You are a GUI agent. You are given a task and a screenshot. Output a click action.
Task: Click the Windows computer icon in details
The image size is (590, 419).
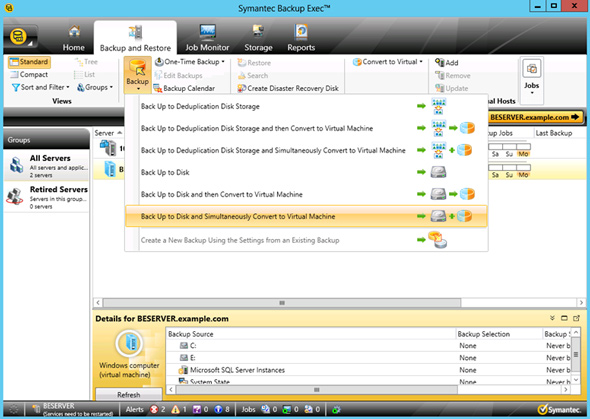point(129,343)
